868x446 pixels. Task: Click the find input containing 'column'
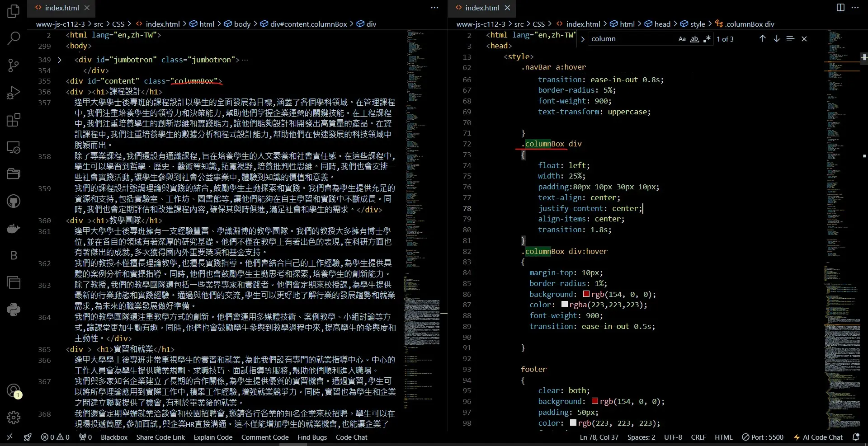click(x=631, y=39)
